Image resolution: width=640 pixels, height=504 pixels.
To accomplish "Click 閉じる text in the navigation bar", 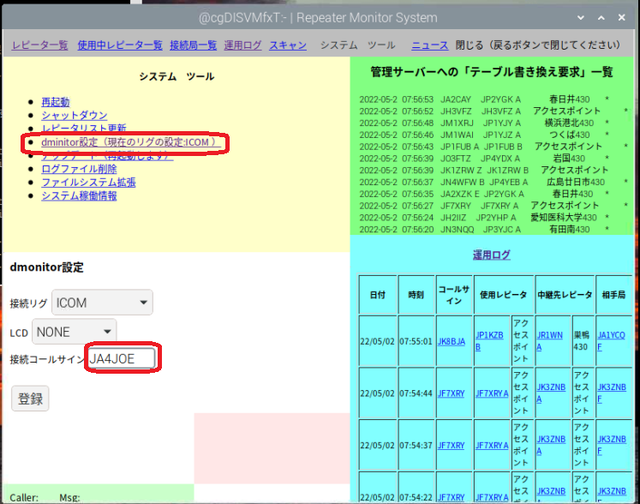I will [x=469, y=45].
